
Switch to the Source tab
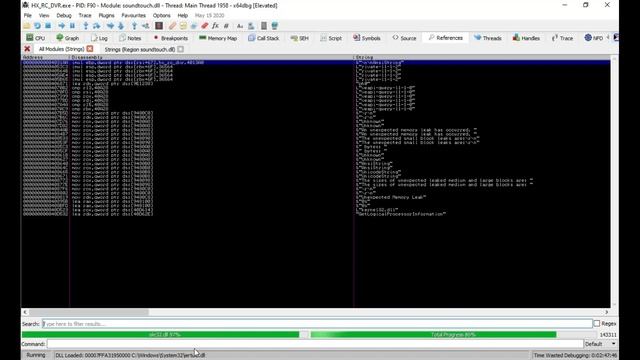pyautogui.click(x=404, y=38)
